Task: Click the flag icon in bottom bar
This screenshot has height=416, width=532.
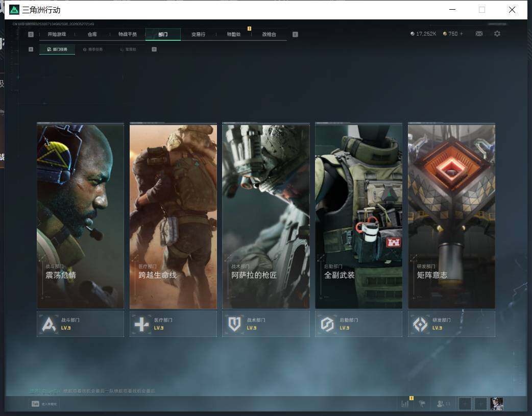Action: 422,404
